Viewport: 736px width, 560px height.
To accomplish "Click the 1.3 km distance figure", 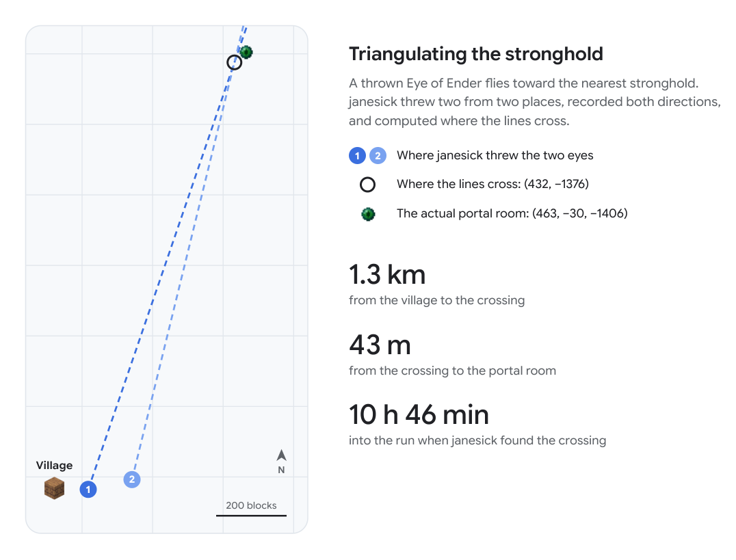I will 387,275.
